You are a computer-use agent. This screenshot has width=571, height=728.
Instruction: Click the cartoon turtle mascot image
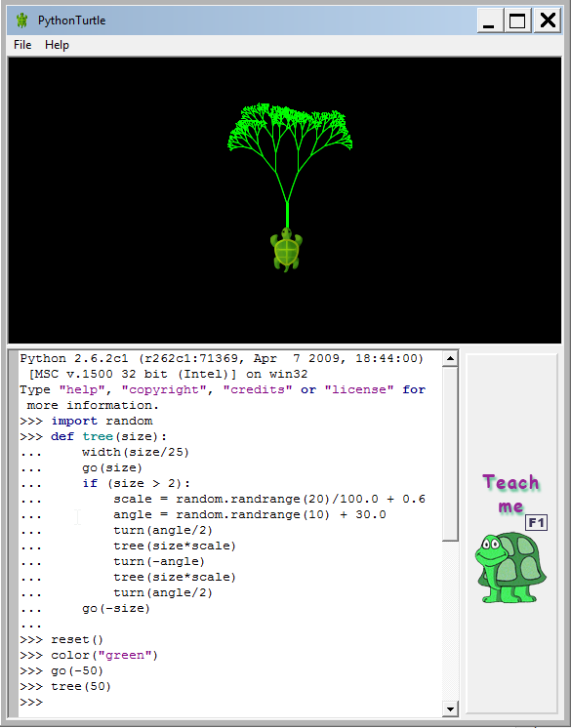[x=510, y=567]
